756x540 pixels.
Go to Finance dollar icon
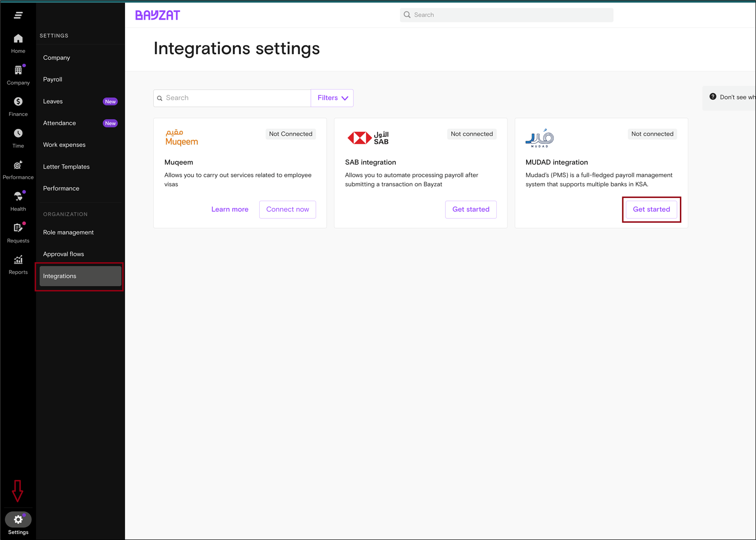[x=18, y=102]
